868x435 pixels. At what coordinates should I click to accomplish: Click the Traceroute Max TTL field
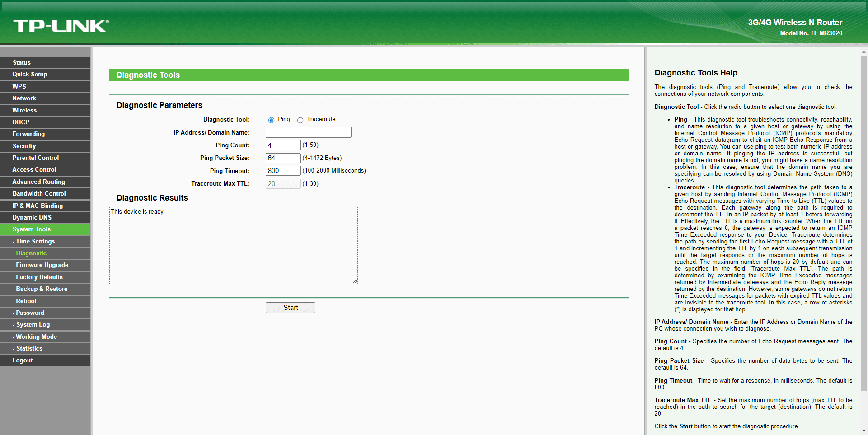coord(283,184)
